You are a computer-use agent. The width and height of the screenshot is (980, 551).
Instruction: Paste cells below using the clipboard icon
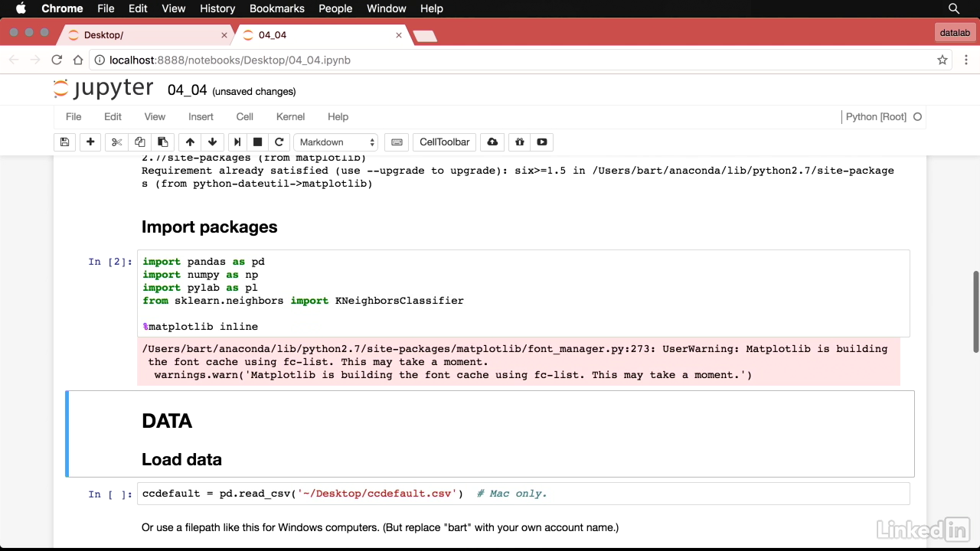click(162, 142)
